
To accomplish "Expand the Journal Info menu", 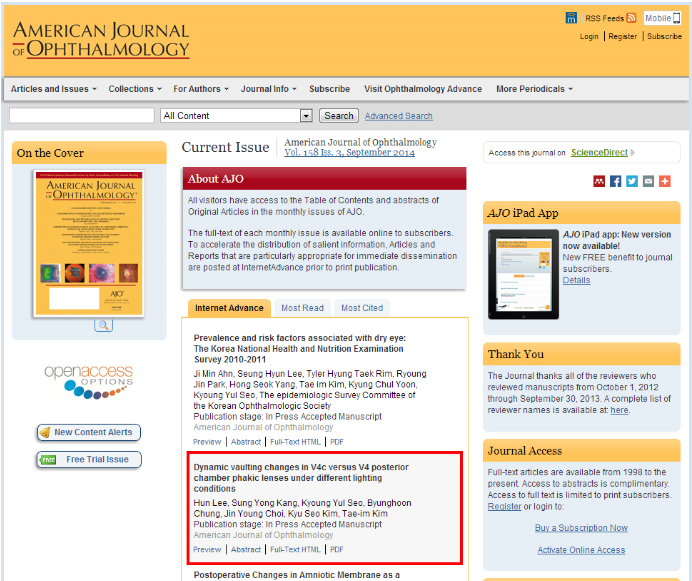I will (x=268, y=89).
